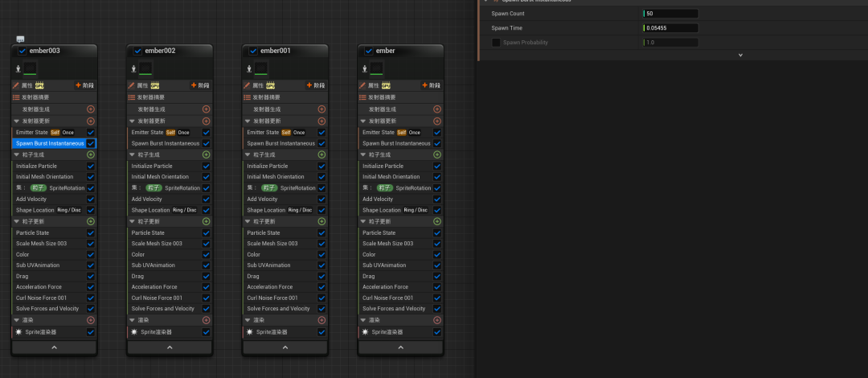Add module to ember003 发射器更新 section
Image resolution: width=868 pixels, height=378 pixels.
91,121
